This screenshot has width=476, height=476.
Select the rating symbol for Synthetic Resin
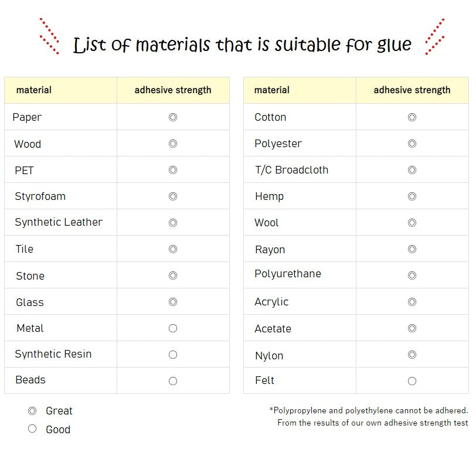[173, 355]
